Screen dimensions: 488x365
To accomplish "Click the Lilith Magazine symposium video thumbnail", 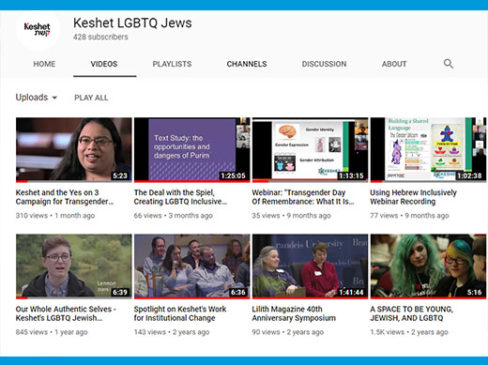I will pos(310,266).
